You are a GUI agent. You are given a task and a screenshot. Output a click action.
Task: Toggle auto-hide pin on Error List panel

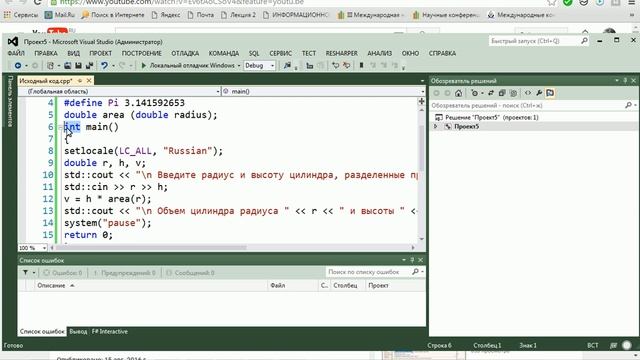tap(412, 260)
